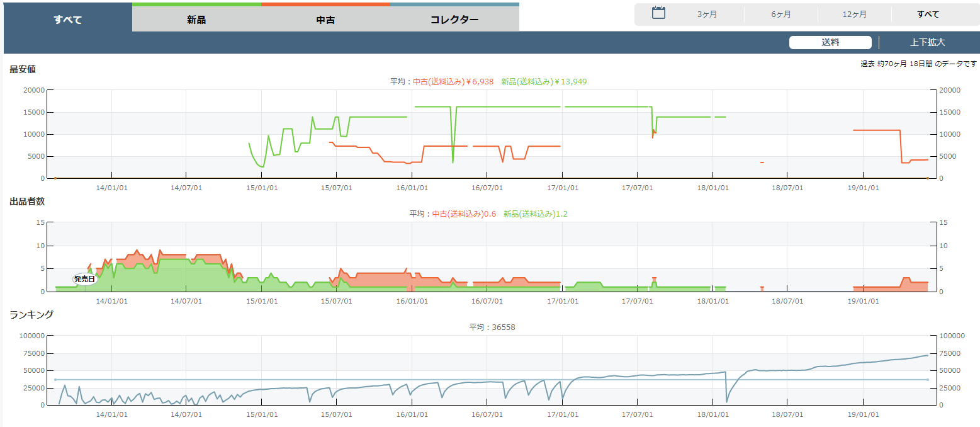Image resolution: width=980 pixels, height=427 pixels.
Task: Set the period to 3ヶ月
Action: (x=707, y=14)
